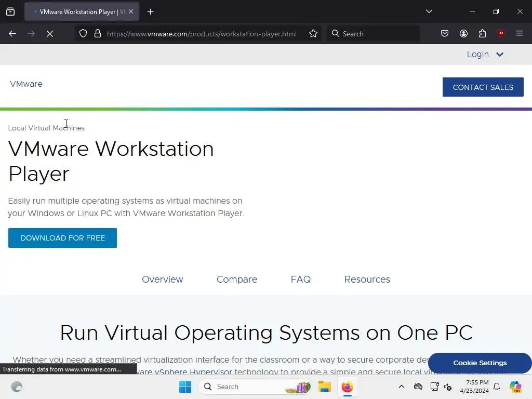Open the Windows Start menu
The width and height of the screenshot is (532, 399).
point(185,387)
